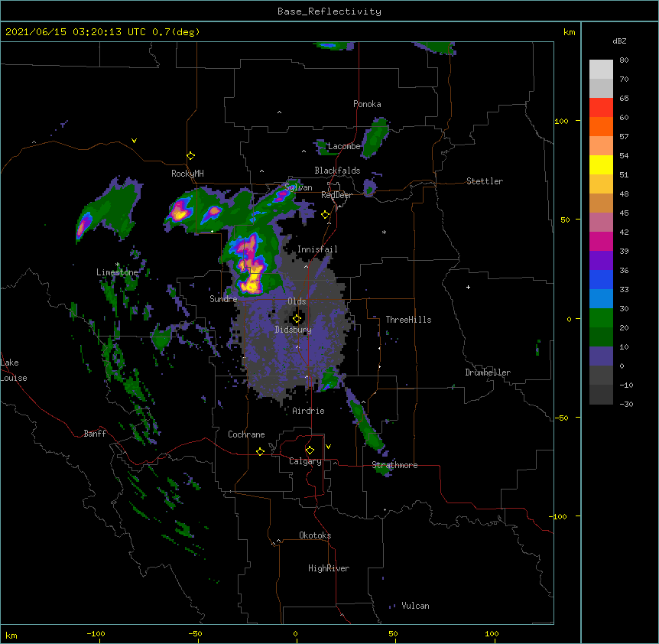659x644 pixels.
Task: Click the Didsbury city label
Action: tap(294, 330)
